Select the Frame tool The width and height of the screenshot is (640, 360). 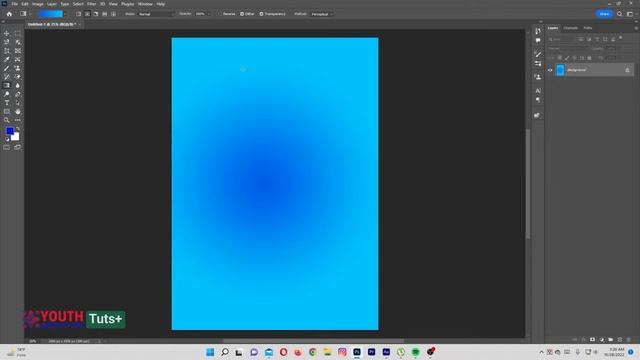[x=18, y=51]
